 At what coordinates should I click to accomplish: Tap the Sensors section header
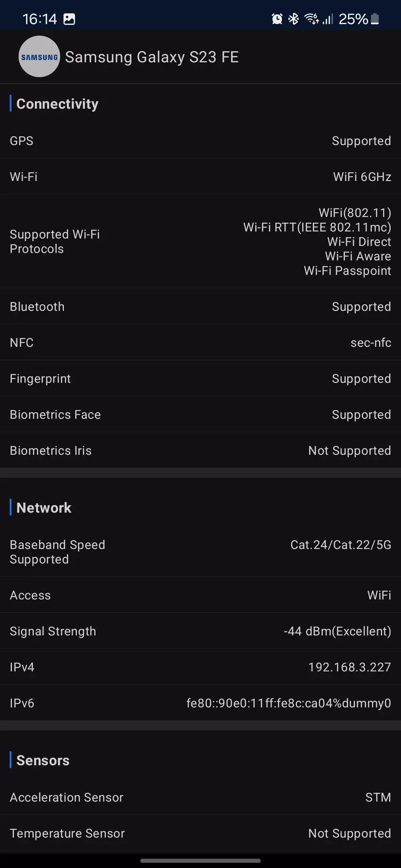coord(43,760)
